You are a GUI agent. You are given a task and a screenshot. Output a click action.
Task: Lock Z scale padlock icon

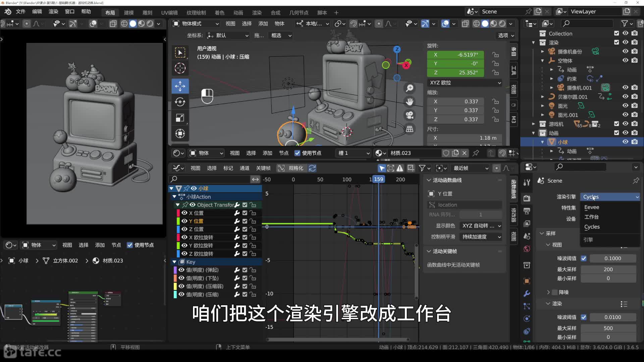click(495, 119)
